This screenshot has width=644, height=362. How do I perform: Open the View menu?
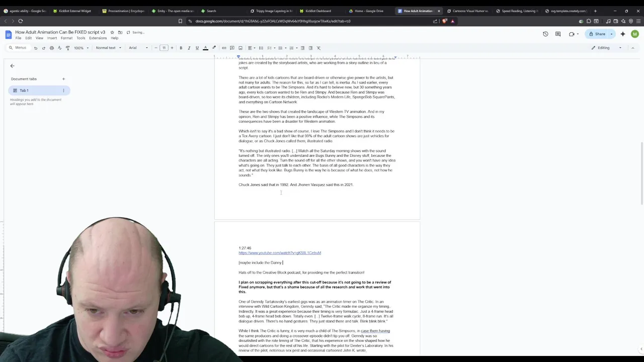tap(39, 38)
